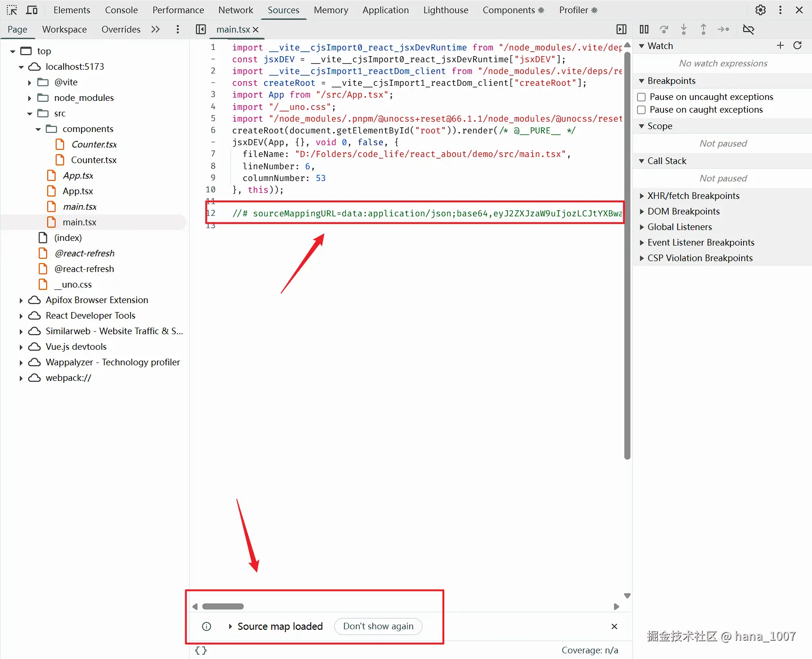Switch to the Console tab

(x=121, y=10)
